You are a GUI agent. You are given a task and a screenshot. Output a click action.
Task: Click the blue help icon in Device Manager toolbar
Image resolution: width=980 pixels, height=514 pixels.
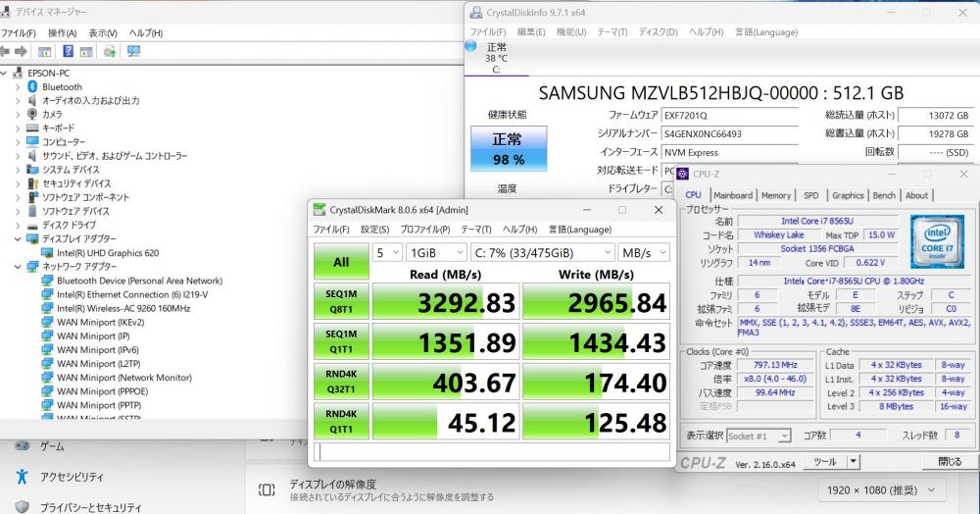[x=69, y=51]
